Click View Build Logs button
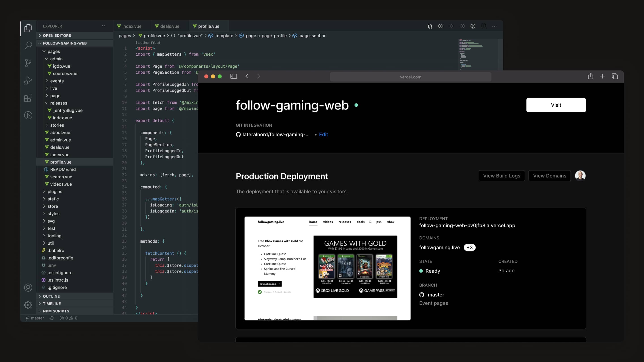The image size is (644, 362). [502, 176]
